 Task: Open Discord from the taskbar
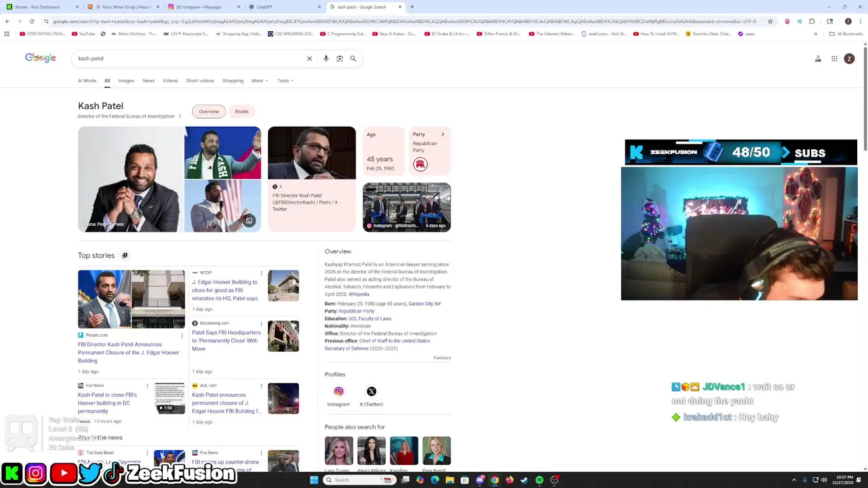[x=479, y=480]
